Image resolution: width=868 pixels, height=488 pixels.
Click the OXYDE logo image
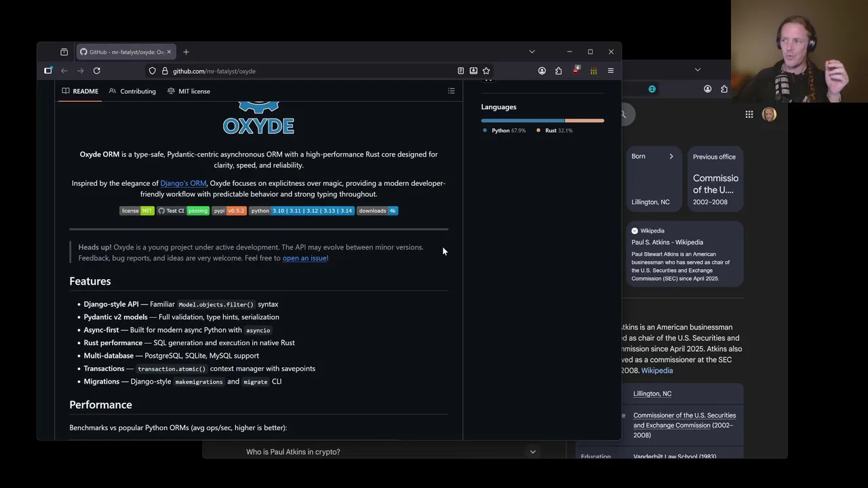click(x=258, y=117)
